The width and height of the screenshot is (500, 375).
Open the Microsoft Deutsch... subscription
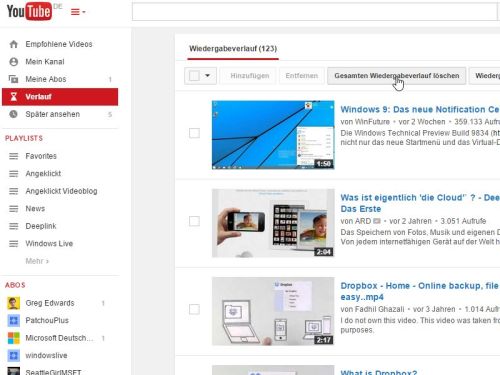click(x=60, y=338)
